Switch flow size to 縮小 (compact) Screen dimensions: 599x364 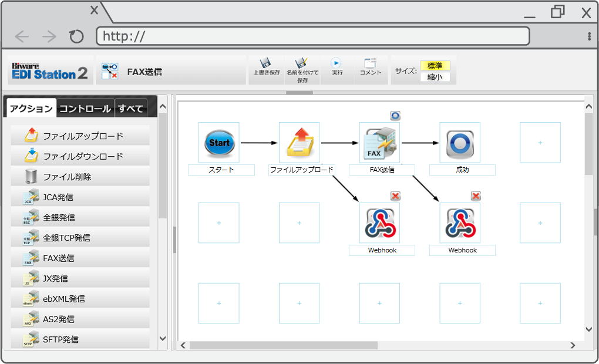click(x=435, y=77)
